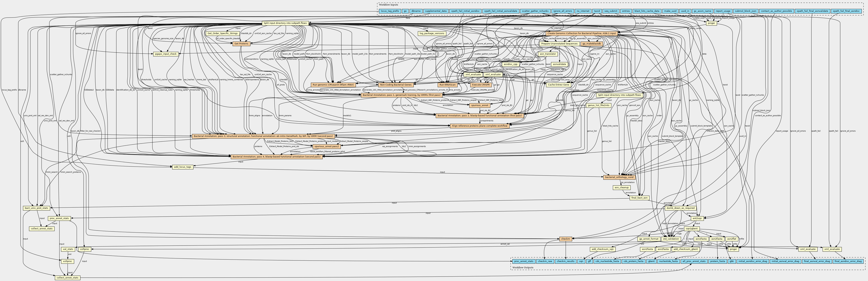This screenshot has height=281, width=868.
Task: Select the Execute CRISPR node
Action: pyautogui.click(x=481, y=85)
